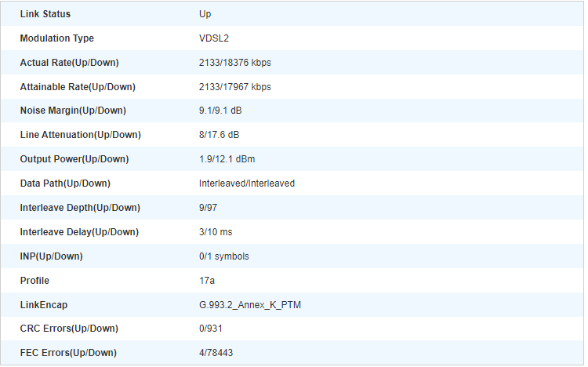588x367 pixels.
Task: Click Output Power value 1.9/12.1 dBm
Action: click(227, 159)
